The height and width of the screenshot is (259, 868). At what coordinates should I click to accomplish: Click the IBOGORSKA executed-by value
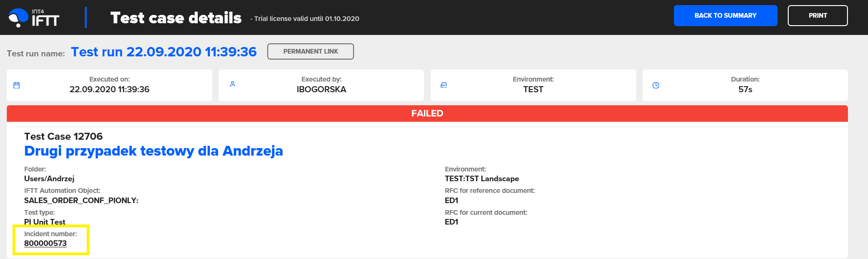coord(321,89)
